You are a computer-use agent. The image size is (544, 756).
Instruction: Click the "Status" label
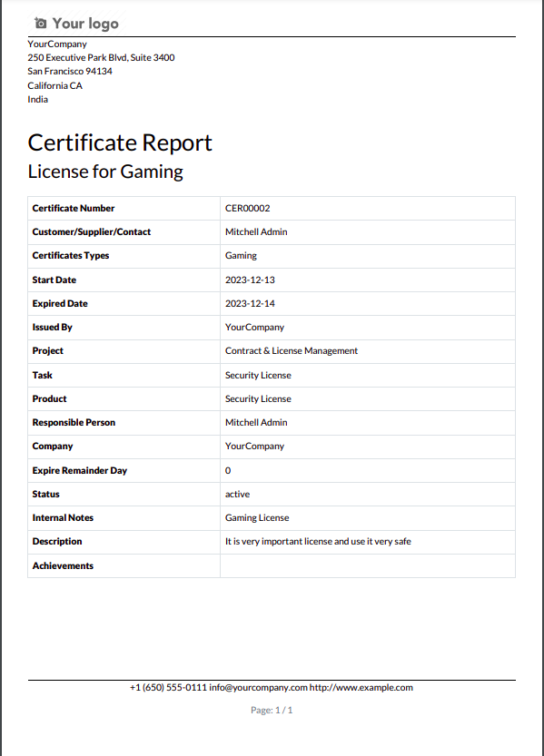[45, 495]
